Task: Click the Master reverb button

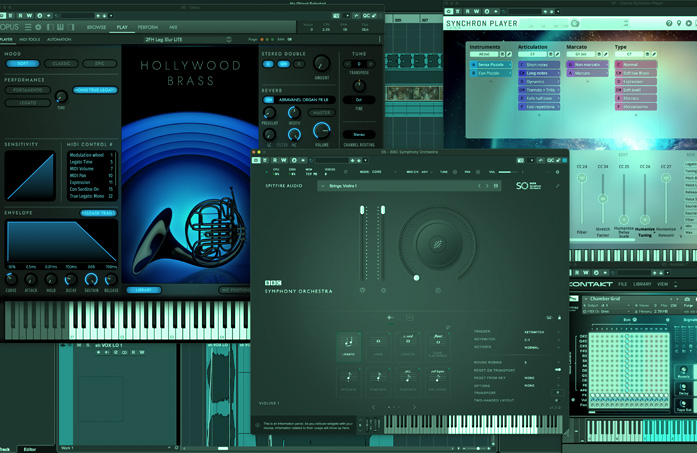Action: 321,113
